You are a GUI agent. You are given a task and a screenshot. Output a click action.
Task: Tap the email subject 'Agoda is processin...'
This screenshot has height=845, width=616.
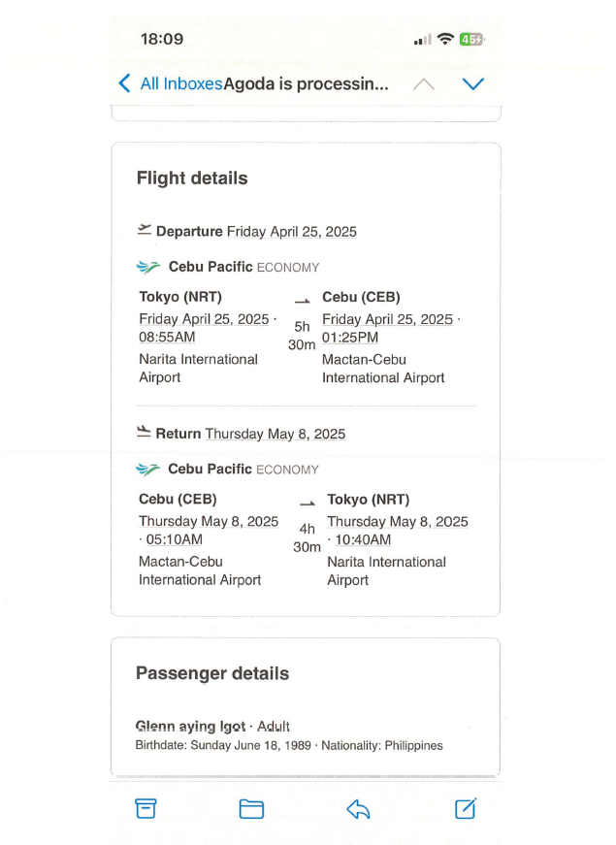tap(306, 83)
